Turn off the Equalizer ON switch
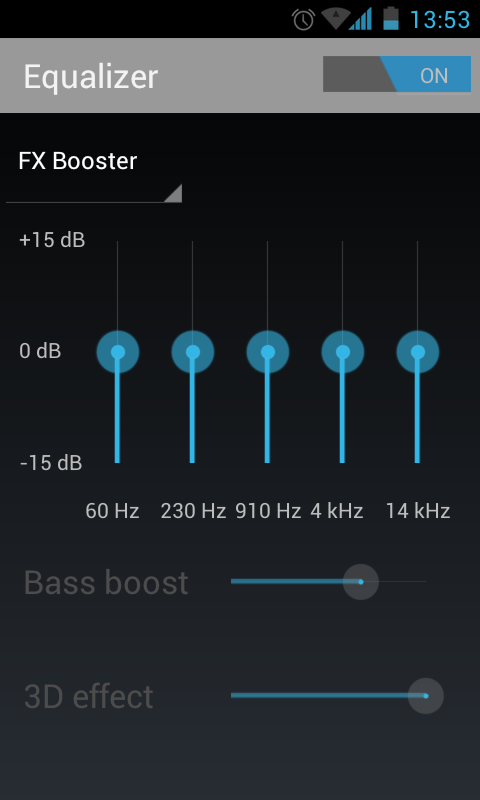 pyautogui.click(x=397, y=74)
